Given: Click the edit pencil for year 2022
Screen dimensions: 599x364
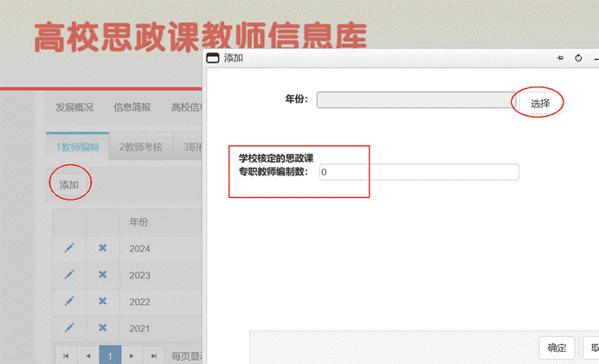Looking at the screenshot, I should point(69,302).
